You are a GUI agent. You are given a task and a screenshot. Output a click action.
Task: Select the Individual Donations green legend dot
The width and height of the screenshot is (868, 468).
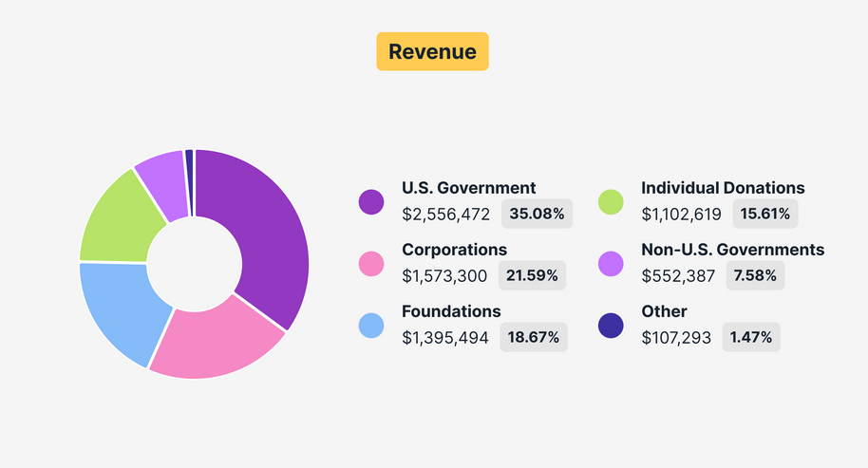[611, 201]
